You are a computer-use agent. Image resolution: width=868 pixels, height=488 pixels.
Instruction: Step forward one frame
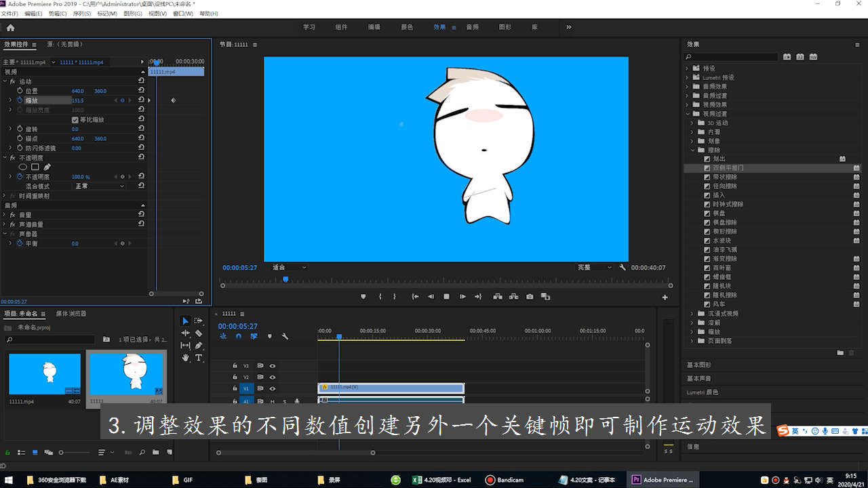pyautogui.click(x=462, y=296)
